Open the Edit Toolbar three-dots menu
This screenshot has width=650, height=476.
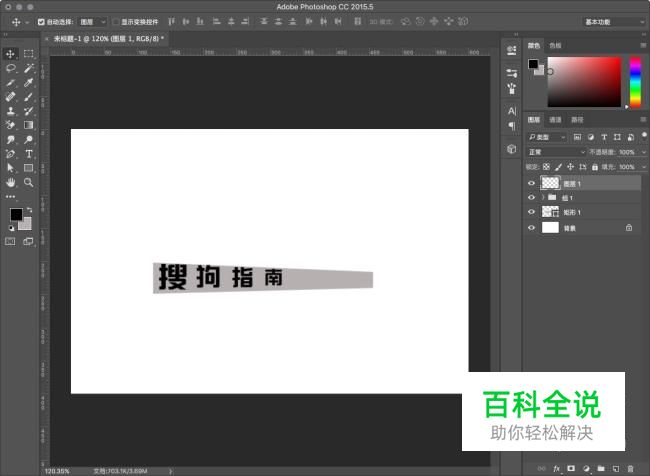coord(10,197)
